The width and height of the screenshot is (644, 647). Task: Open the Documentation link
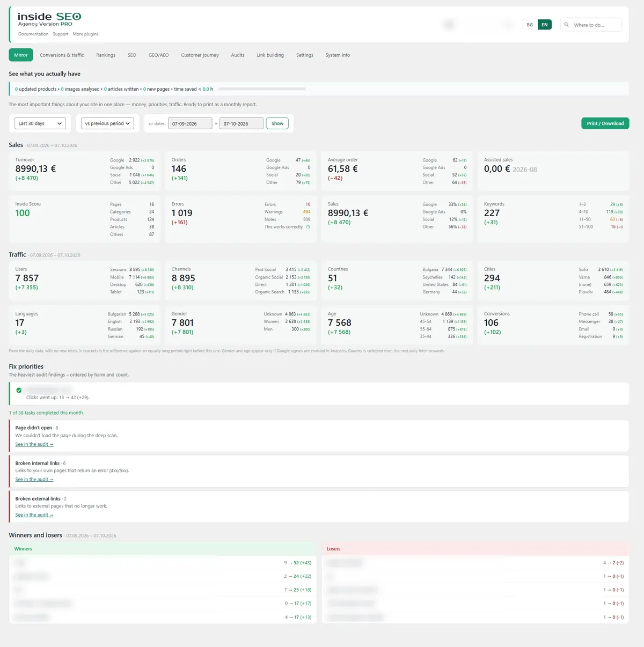tap(33, 34)
